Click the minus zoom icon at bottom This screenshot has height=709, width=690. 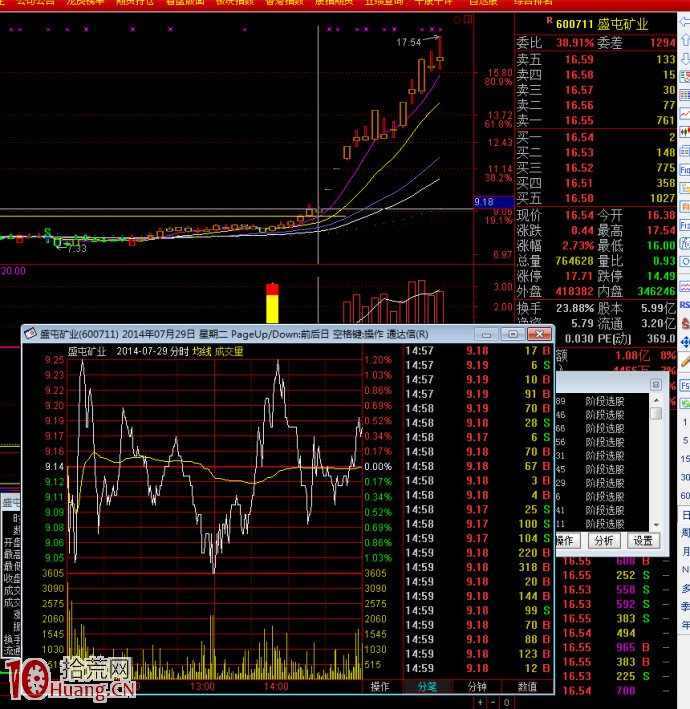493,702
